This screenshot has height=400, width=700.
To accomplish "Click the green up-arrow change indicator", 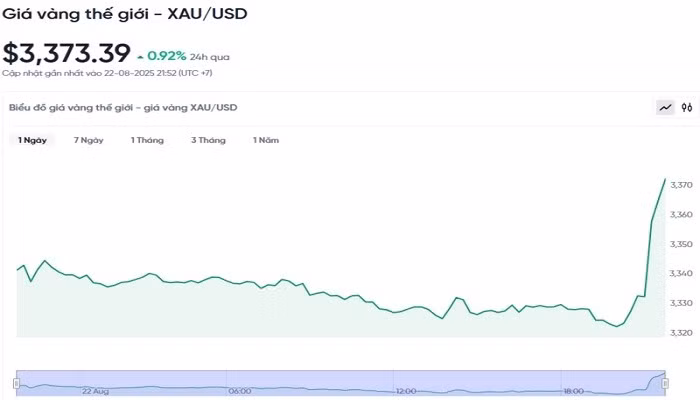I will [140, 56].
